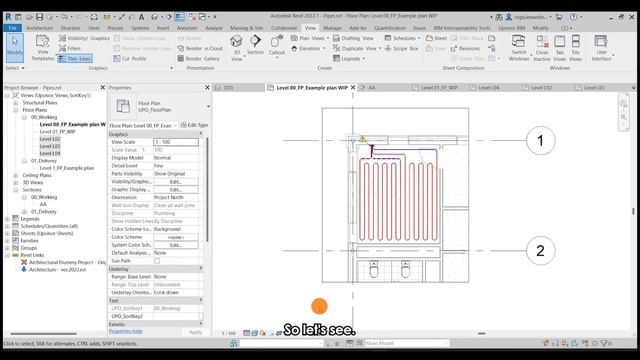Screen dimensions: 640x360
Task: Click the 3D View tool
Action: click(x=236, y=47)
